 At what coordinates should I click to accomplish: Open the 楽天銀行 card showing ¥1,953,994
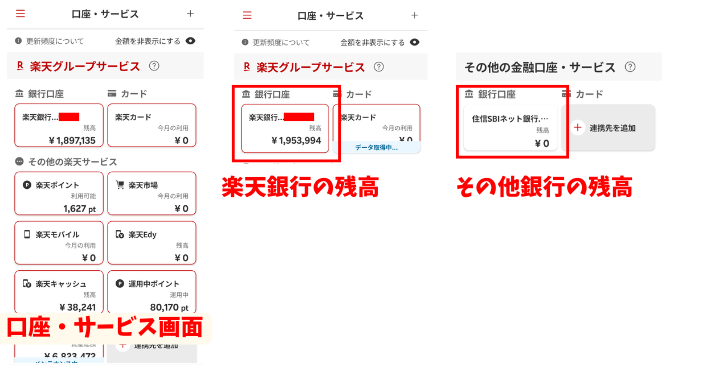tap(285, 128)
